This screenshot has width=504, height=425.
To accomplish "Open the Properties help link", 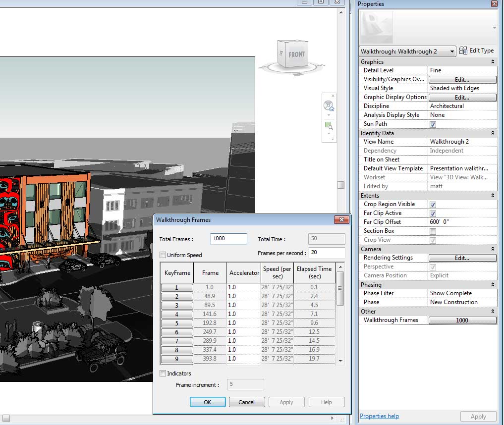I will pos(379,416).
